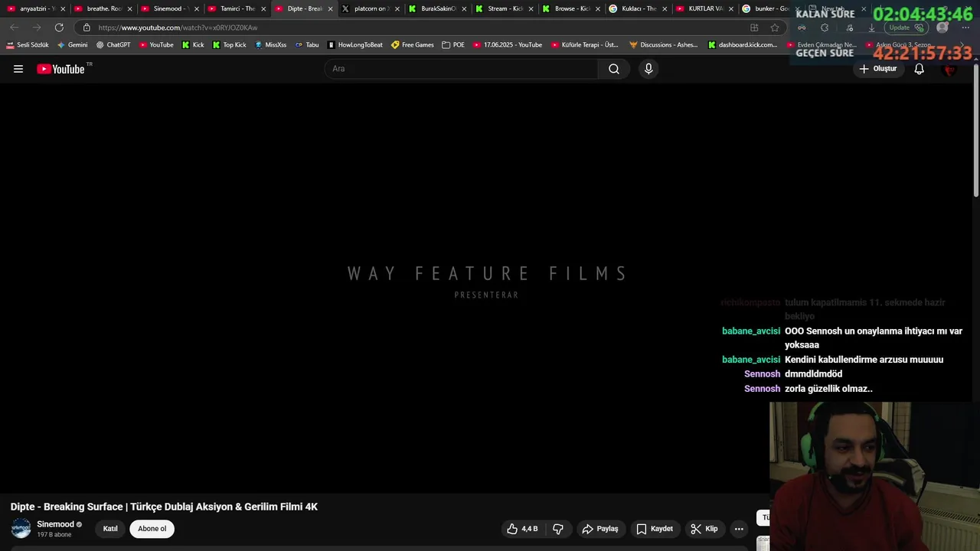Image resolution: width=980 pixels, height=551 pixels.
Task: Create a clip using Klip
Action: pyautogui.click(x=704, y=529)
